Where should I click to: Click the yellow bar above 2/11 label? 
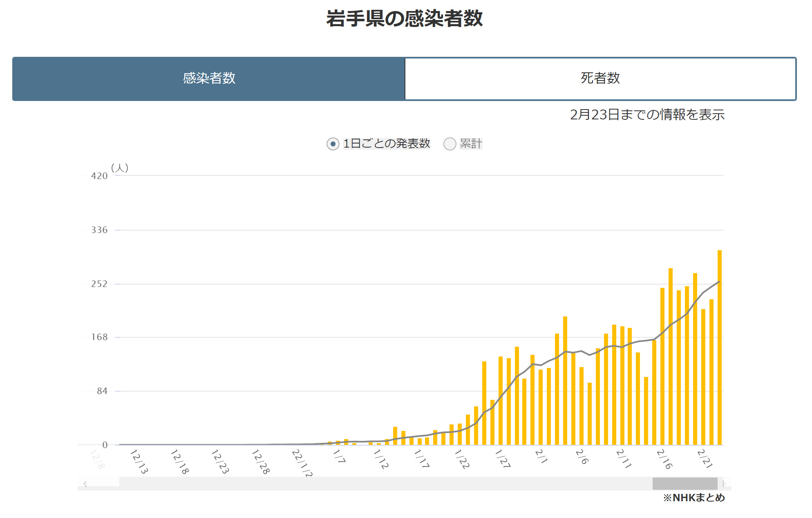click(622, 385)
